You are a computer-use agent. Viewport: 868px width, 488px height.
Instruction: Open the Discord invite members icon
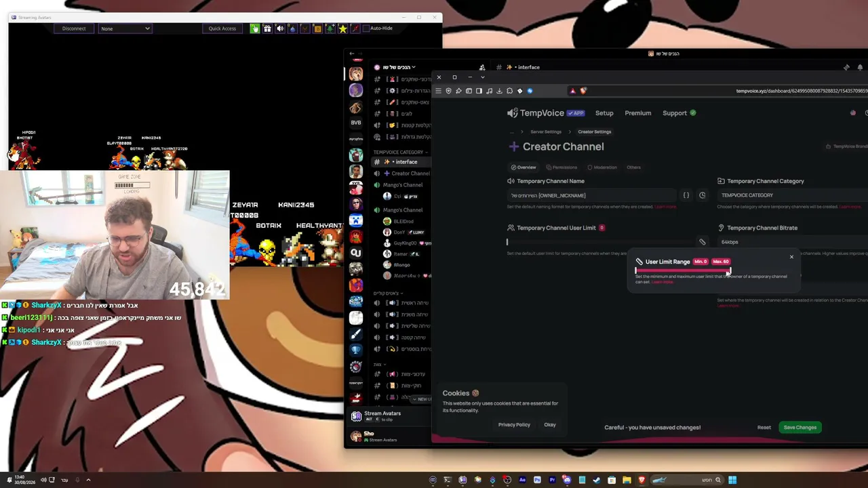pos(482,67)
